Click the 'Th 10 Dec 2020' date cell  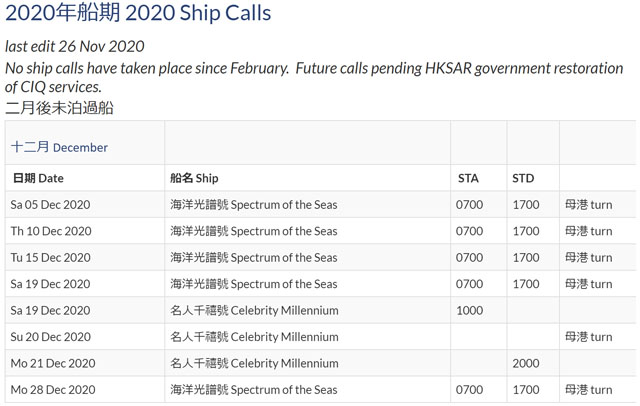[x=51, y=231]
